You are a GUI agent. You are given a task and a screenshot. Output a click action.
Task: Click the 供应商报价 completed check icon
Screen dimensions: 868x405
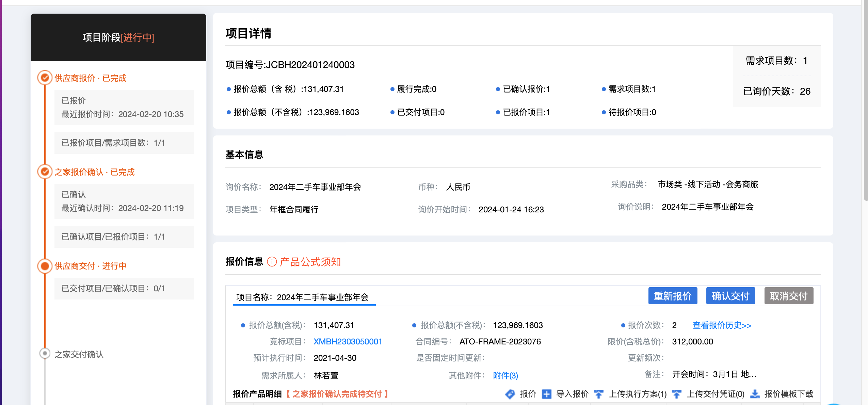[x=45, y=78]
